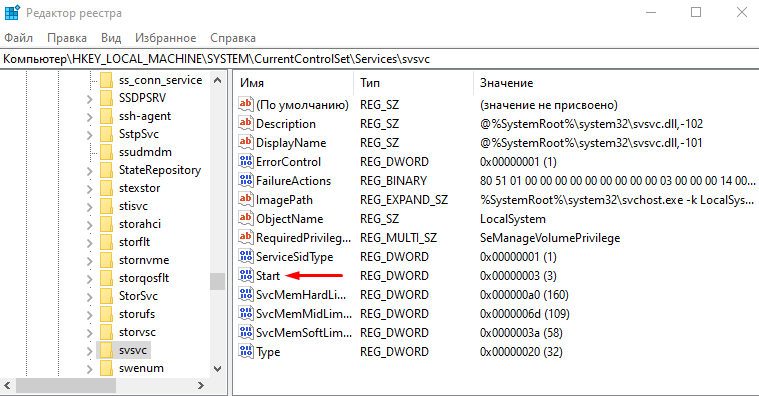
Task: Click the tree vertical scrollbar thumb
Action: click(217, 281)
